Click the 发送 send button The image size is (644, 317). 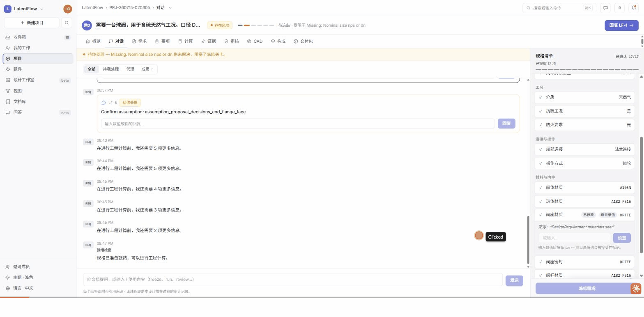click(x=514, y=280)
